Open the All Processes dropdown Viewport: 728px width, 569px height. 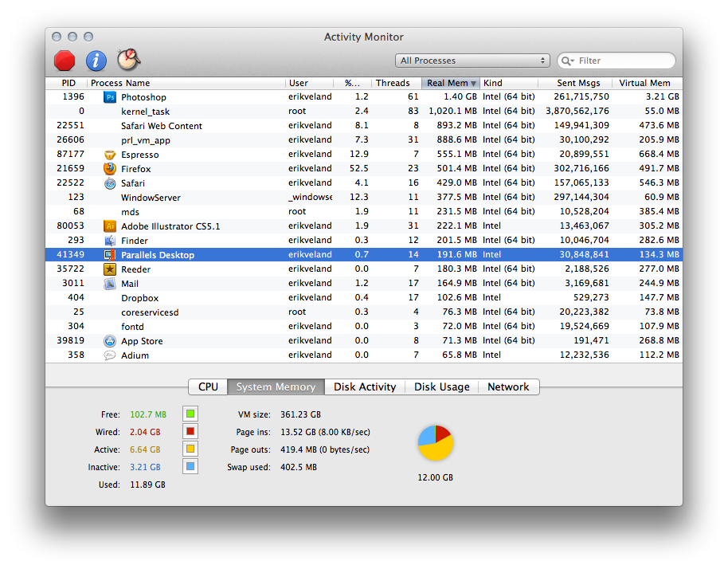point(472,61)
